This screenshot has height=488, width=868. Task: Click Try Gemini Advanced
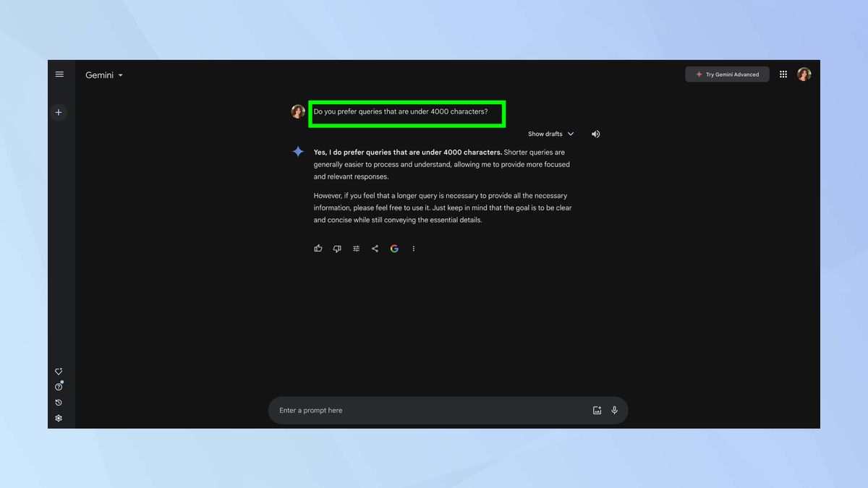point(727,74)
